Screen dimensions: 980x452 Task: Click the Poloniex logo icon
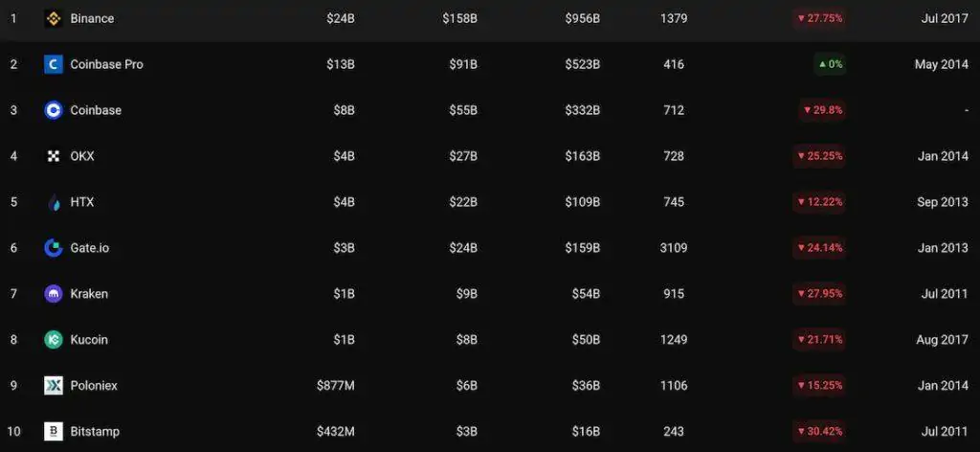tap(54, 386)
